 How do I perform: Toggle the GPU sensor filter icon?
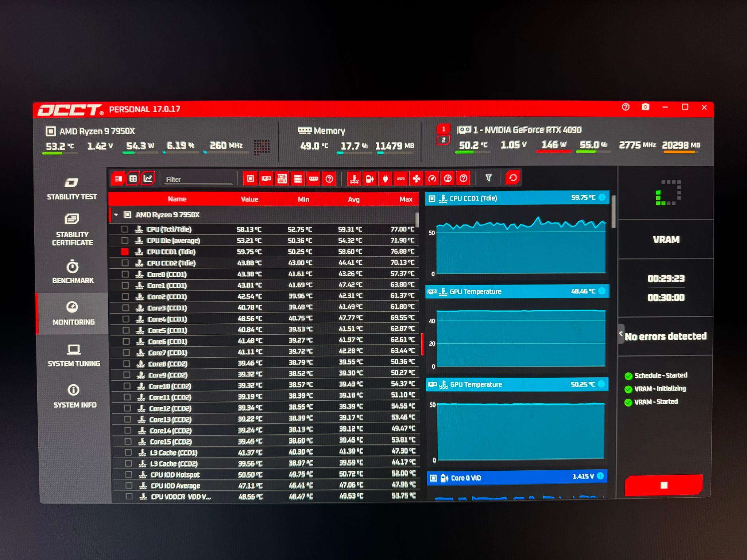point(266,179)
